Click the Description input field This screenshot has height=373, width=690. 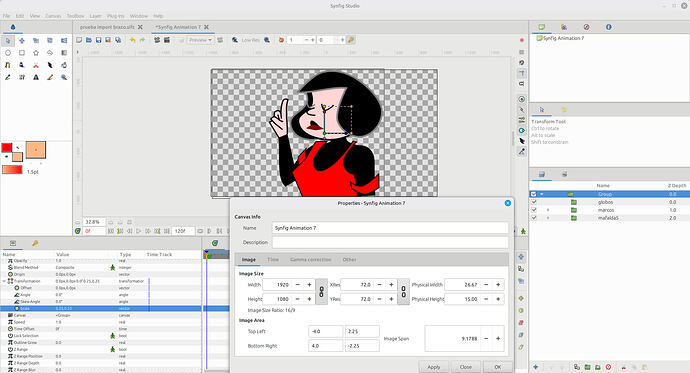click(x=390, y=242)
